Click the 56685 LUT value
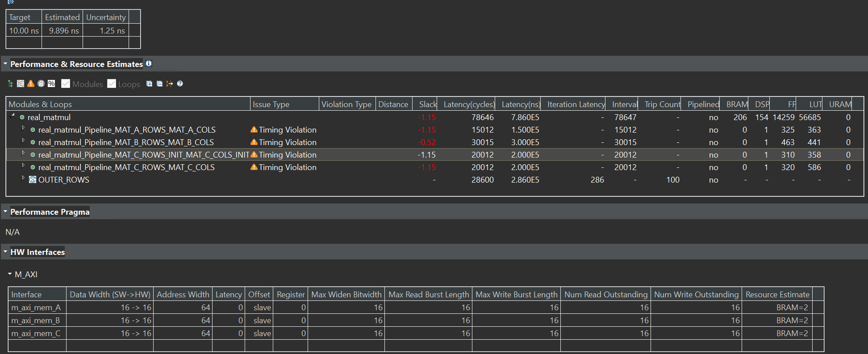Screen dimensions: 868x354 (x=810, y=117)
